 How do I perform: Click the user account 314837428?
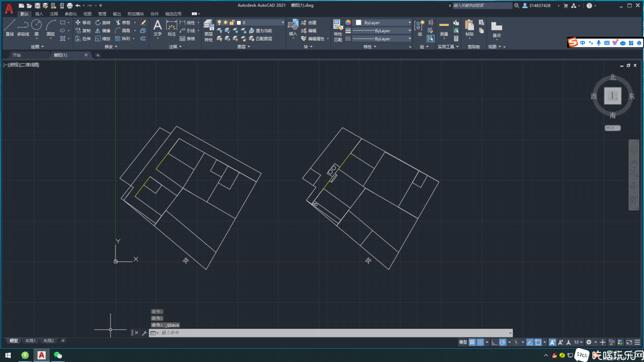[x=536, y=5]
